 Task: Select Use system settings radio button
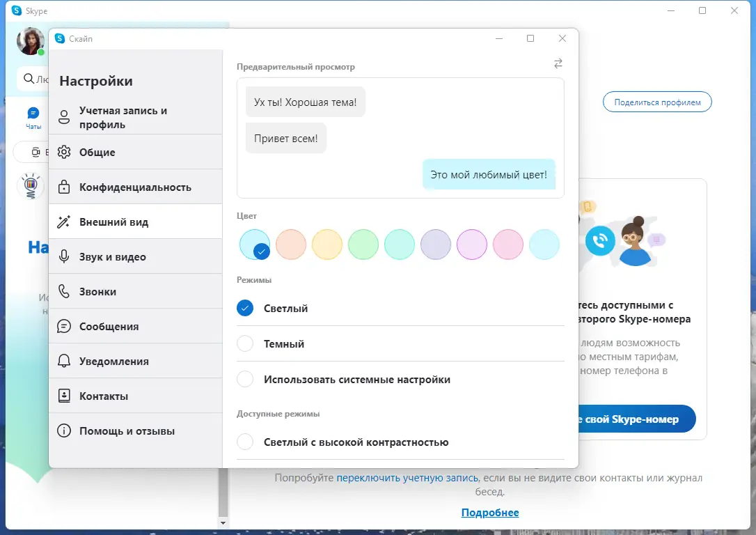pos(245,379)
